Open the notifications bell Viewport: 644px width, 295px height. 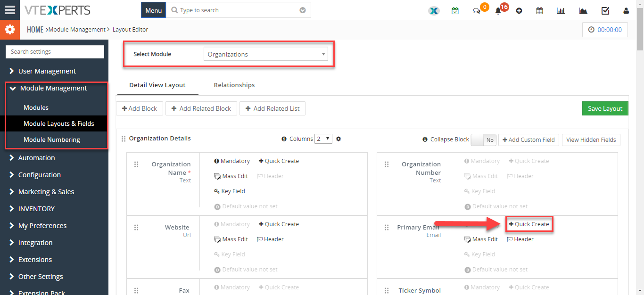point(498,11)
